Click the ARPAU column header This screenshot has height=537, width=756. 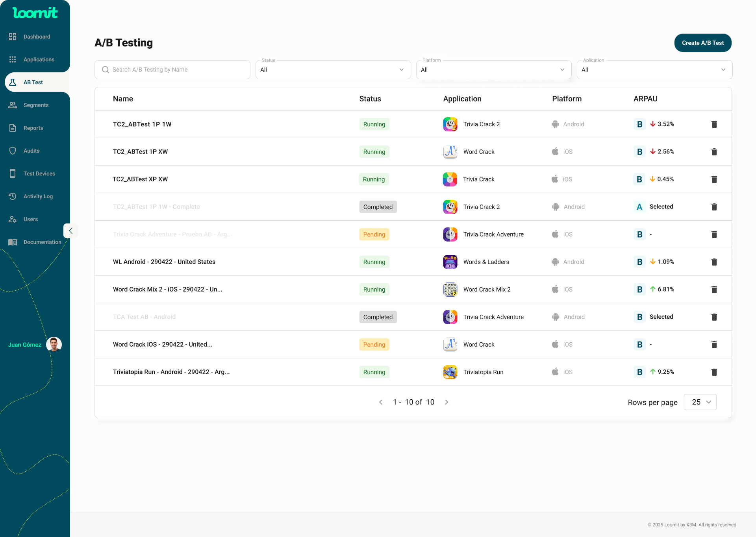pyautogui.click(x=645, y=99)
